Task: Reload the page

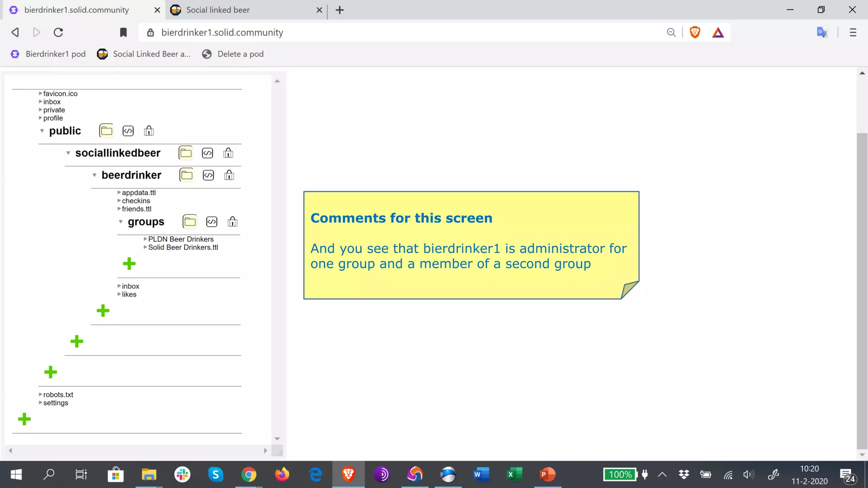Action: pos(58,33)
